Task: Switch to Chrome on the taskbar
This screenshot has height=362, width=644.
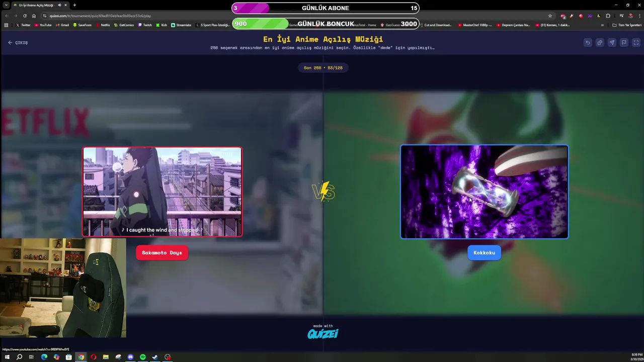Action: pyautogui.click(x=81, y=357)
